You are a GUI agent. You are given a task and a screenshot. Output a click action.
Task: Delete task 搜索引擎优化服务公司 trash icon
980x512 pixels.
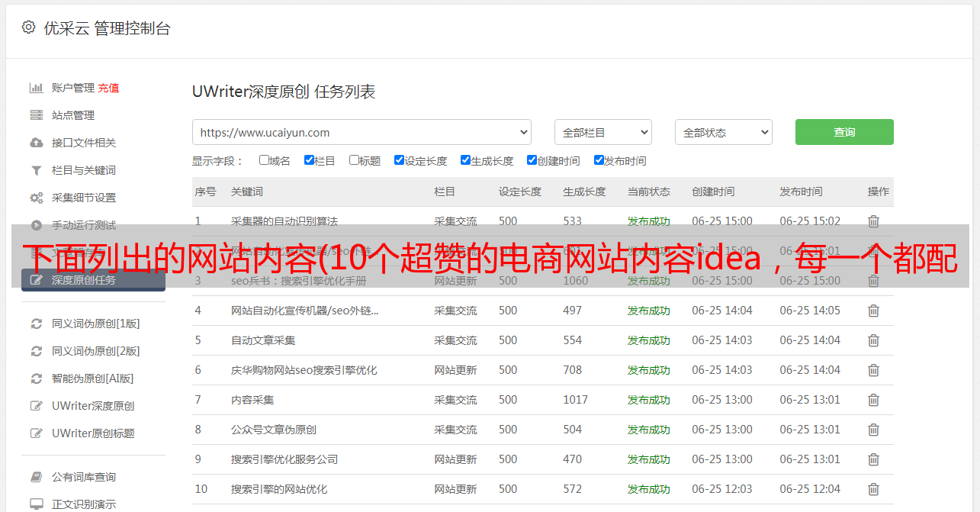coord(873,459)
